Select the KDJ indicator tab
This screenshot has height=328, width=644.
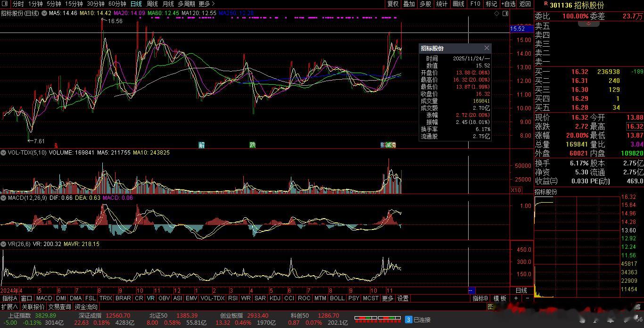pos(275,298)
